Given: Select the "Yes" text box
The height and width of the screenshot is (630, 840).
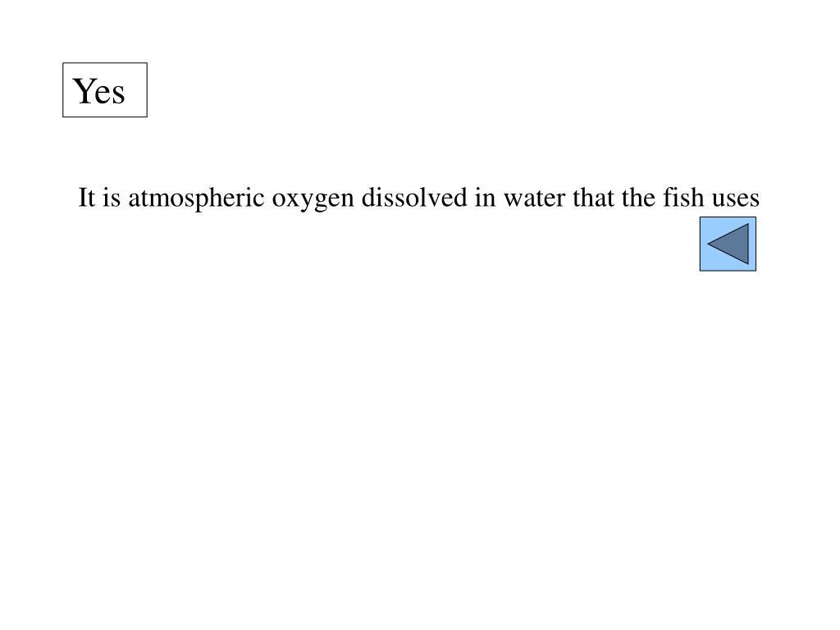Looking at the screenshot, I should pos(105,90).
